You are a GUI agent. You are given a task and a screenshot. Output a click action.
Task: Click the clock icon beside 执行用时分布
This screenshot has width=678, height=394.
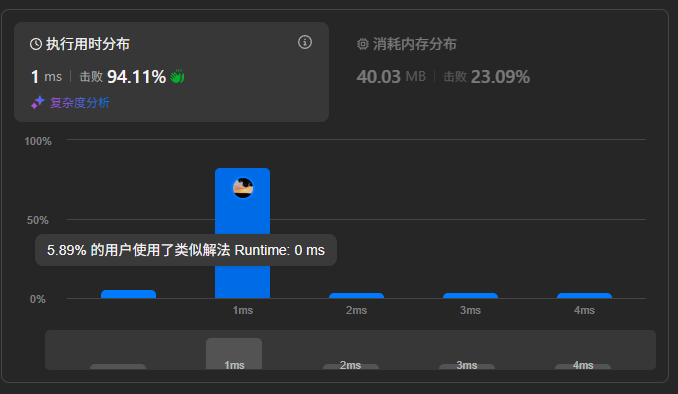coord(35,44)
